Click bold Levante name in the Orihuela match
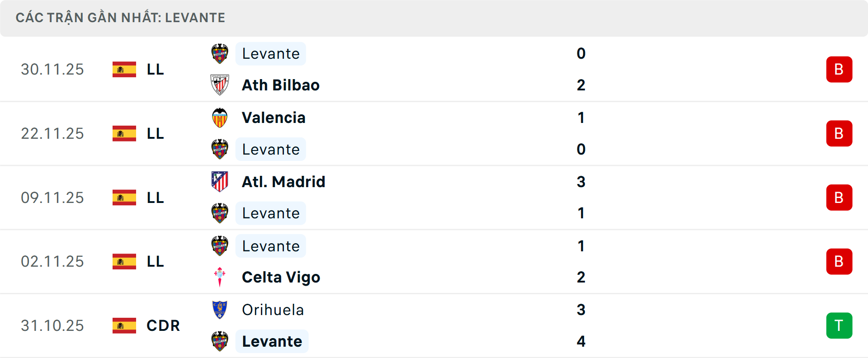868x358 pixels. click(272, 341)
